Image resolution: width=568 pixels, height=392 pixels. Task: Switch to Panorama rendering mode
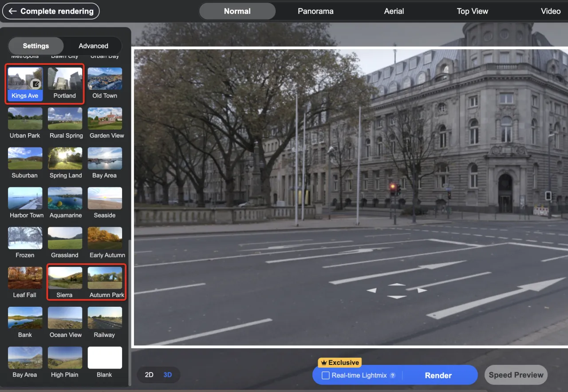(x=316, y=12)
